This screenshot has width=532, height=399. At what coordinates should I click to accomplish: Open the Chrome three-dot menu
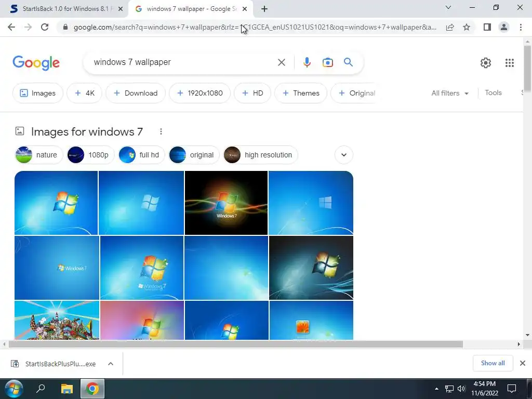click(x=521, y=27)
